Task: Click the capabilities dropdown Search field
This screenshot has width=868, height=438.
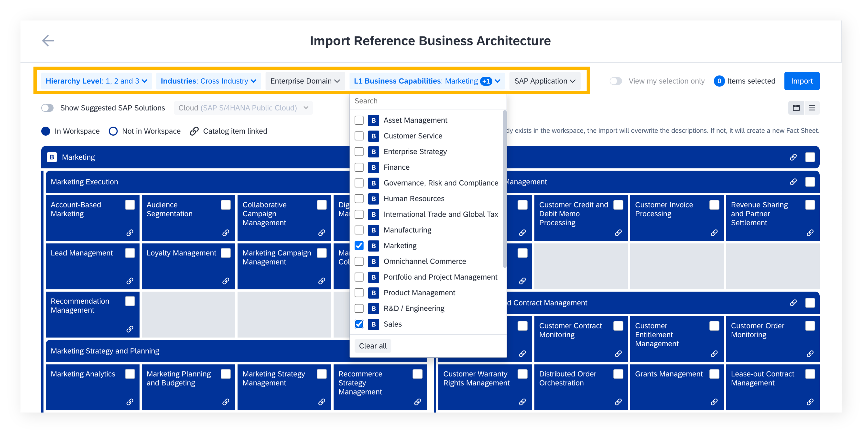Action: [428, 101]
